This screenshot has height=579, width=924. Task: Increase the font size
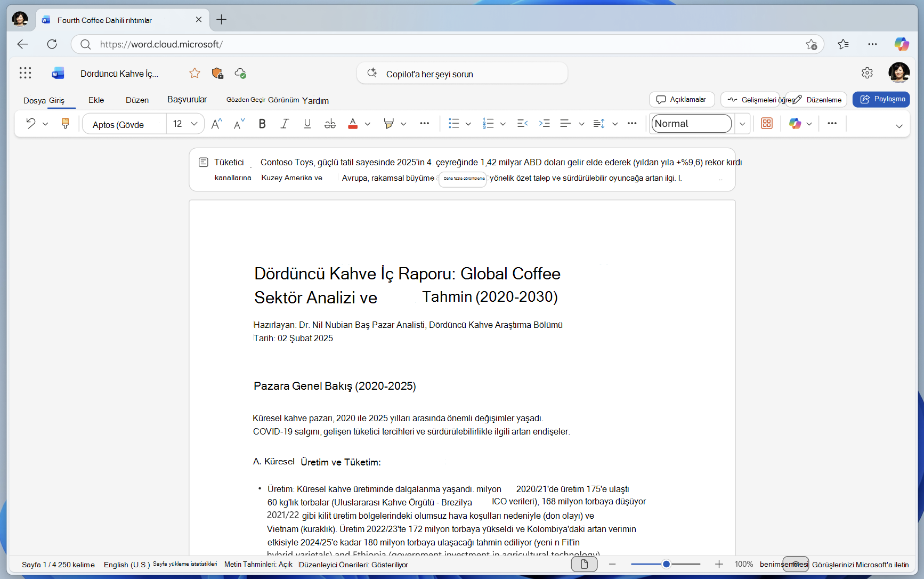(216, 124)
